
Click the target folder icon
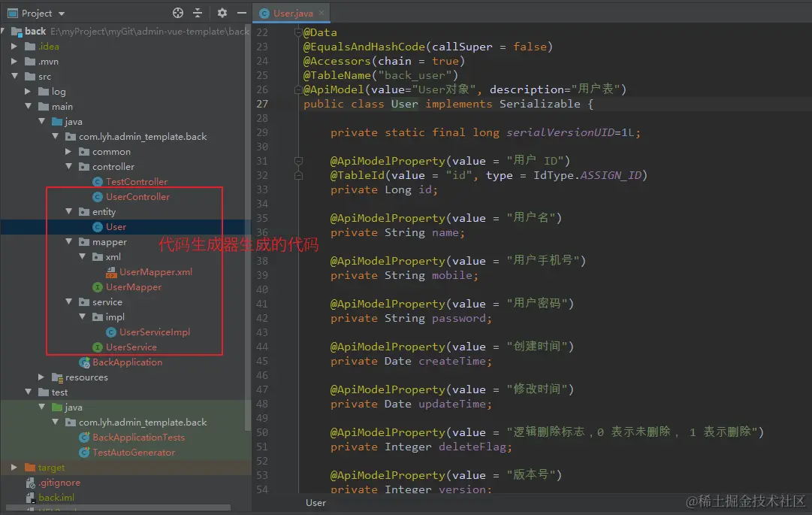click(x=30, y=468)
